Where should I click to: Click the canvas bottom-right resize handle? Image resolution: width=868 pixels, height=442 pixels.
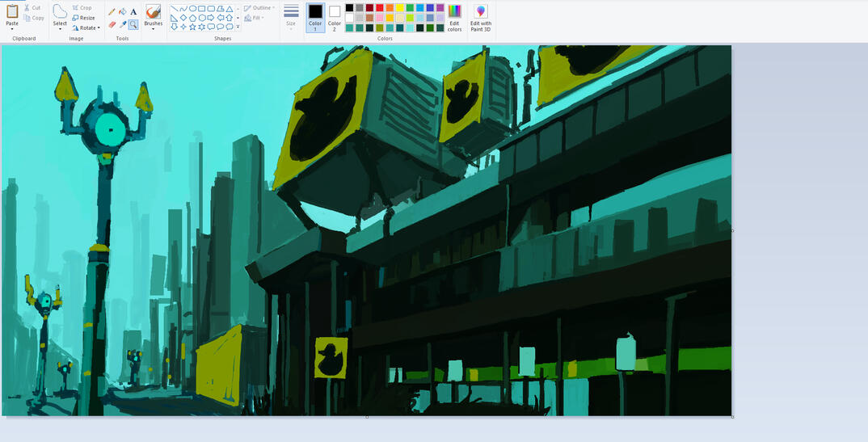coord(733,417)
